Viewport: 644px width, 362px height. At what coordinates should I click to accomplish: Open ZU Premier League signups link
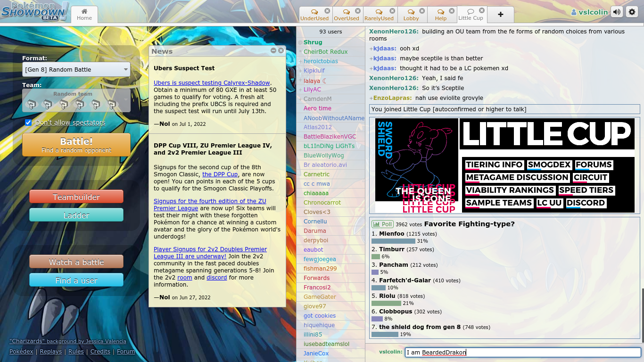pyautogui.click(x=210, y=205)
